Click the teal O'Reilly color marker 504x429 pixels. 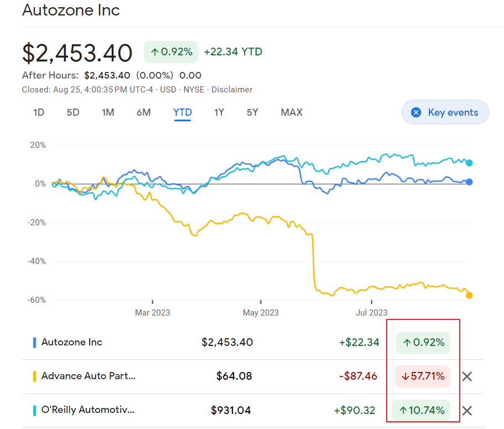pyautogui.click(x=34, y=411)
